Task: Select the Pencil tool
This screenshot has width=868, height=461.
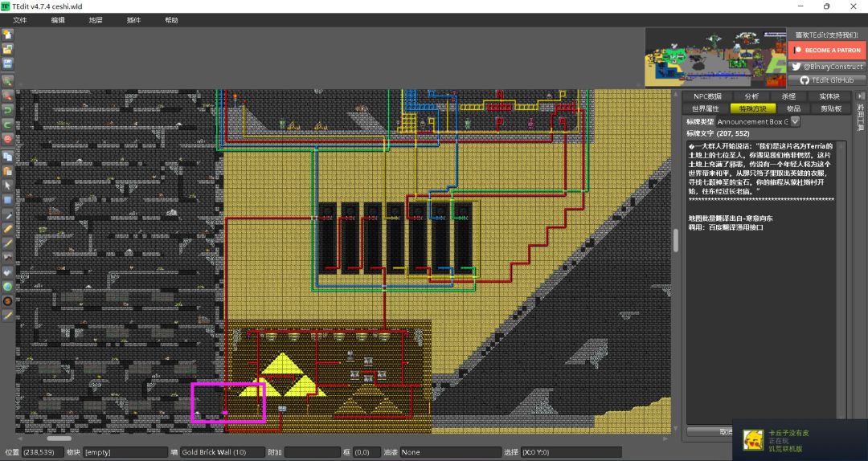Action: pyautogui.click(x=7, y=229)
